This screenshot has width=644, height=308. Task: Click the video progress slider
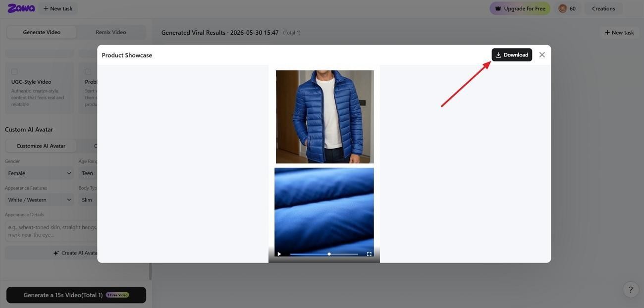pos(324,254)
